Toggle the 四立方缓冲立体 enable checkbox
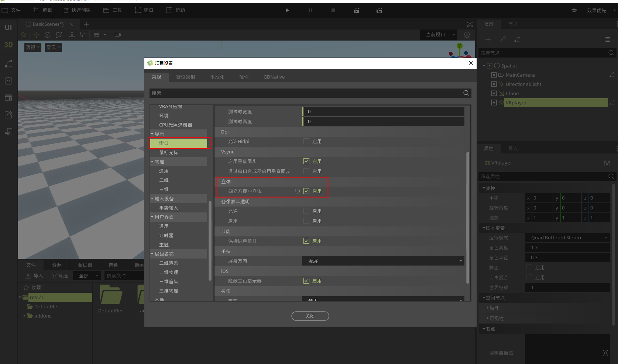Image resolution: width=618 pixels, height=364 pixels. pyautogui.click(x=306, y=191)
